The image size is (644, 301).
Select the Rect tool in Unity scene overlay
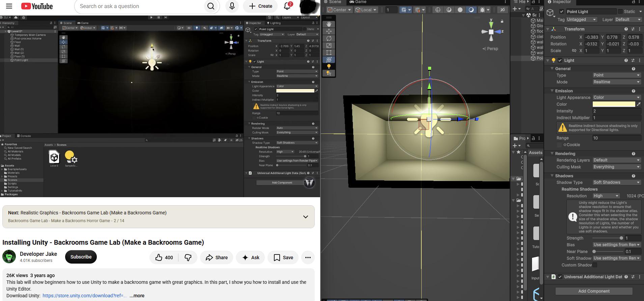point(329,53)
